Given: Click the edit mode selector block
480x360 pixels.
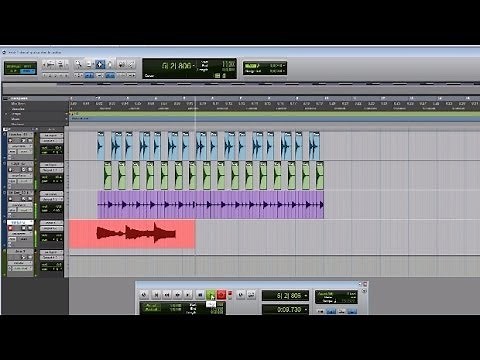Looking at the screenshot, I should pos(20,68).
